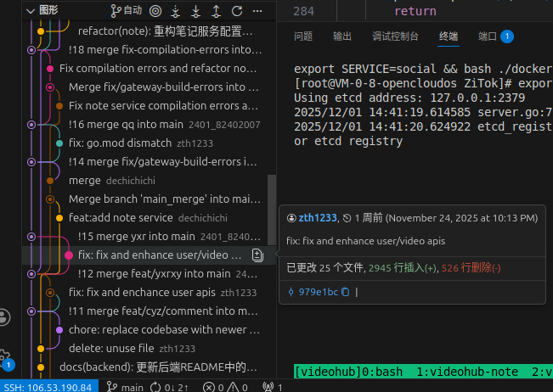The width and height of the screenshot is (553, 392).
Task: Click tmux window 1:videohub-note in terminal
Action: tap(467, 372)
